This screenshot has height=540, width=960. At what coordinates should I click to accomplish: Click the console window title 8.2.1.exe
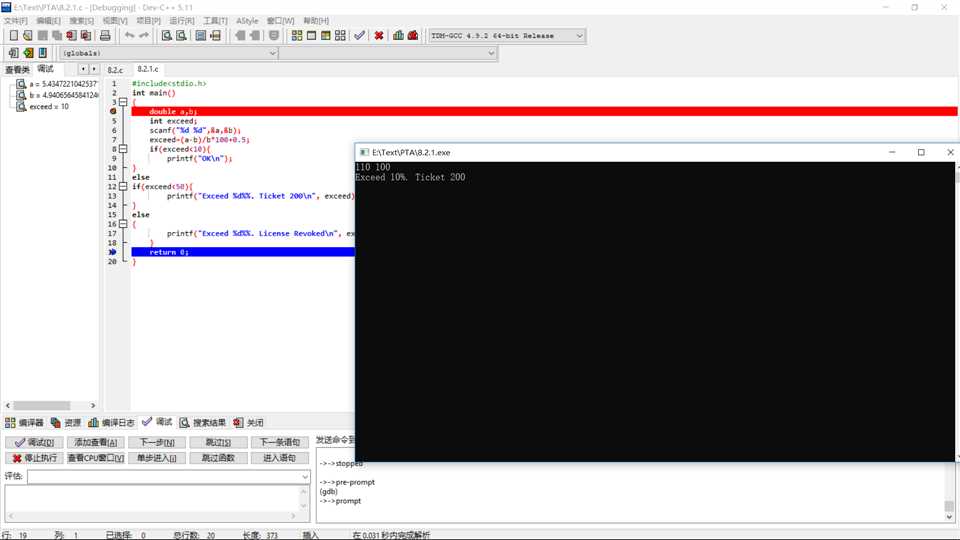tap(411, 152)
